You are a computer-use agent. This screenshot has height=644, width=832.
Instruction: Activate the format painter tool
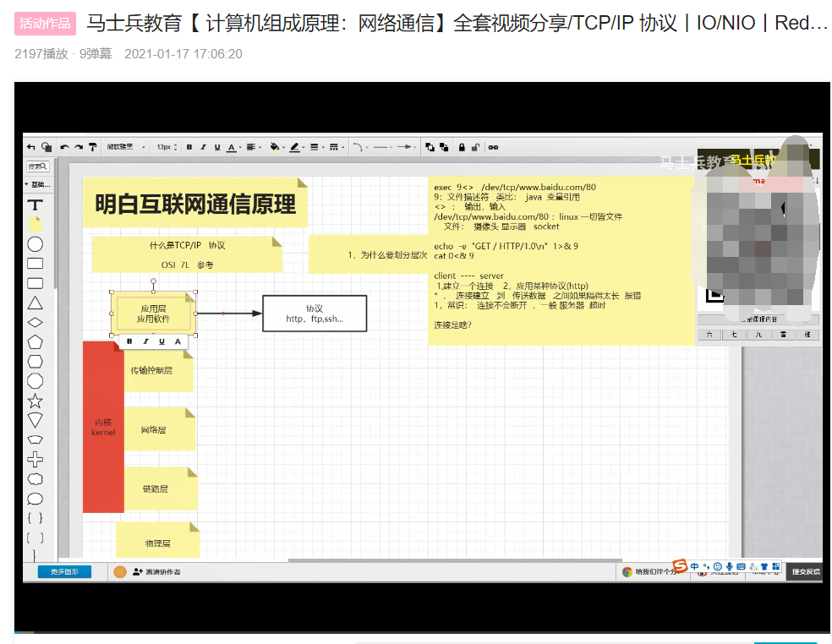pos(93,147)
